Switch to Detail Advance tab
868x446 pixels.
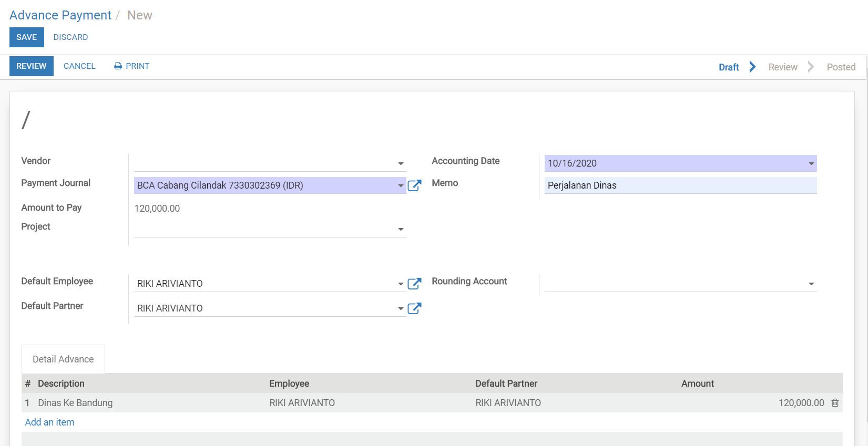pyautogui.click(x=63, y=359)
